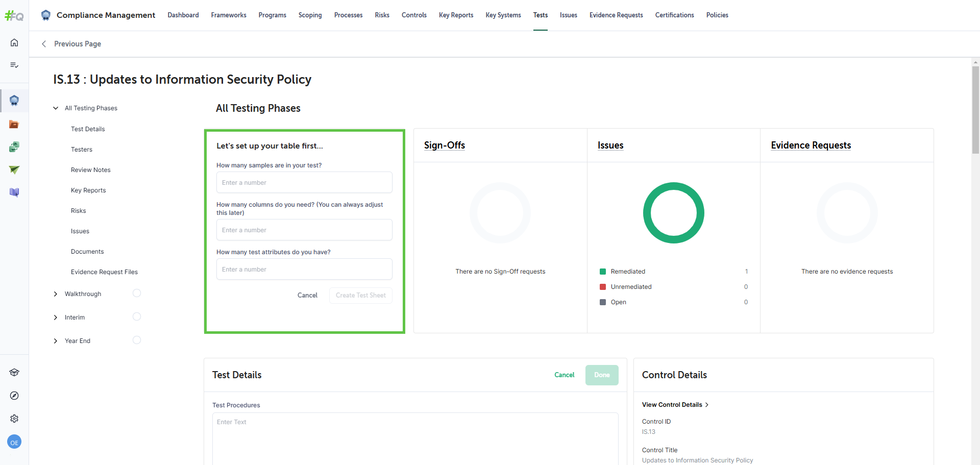Open the Evidence Requests top tab
This screenshot has height=465, width=980.
click(x=616, y=15)
